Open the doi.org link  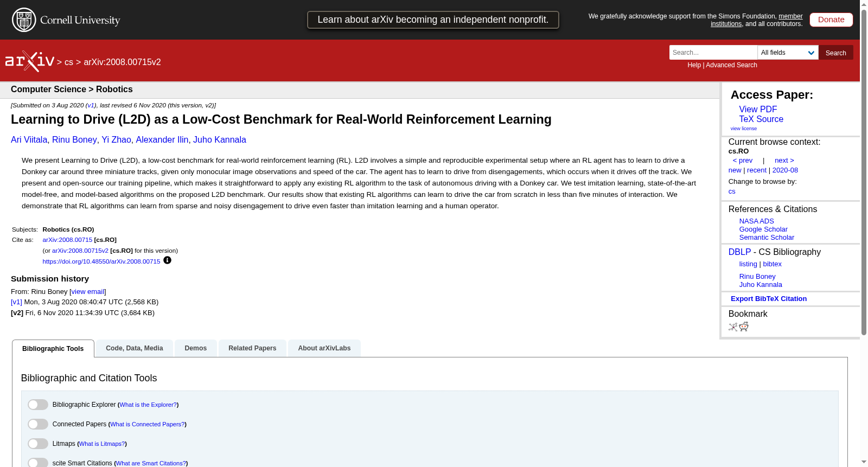[x=101, y=261]
